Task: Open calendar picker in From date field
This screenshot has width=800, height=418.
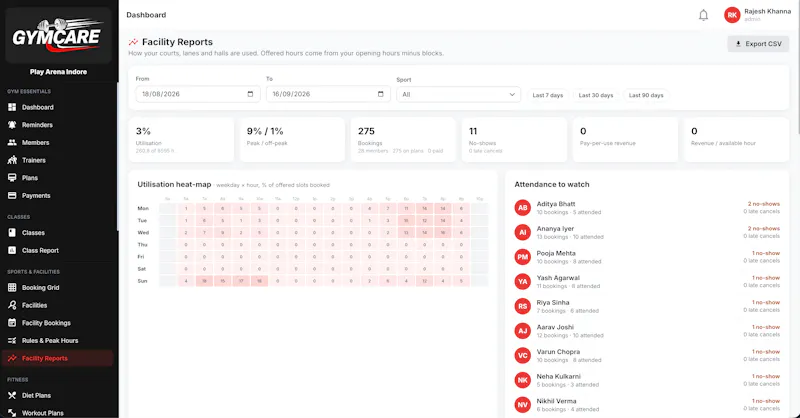Action: (250, 94)
